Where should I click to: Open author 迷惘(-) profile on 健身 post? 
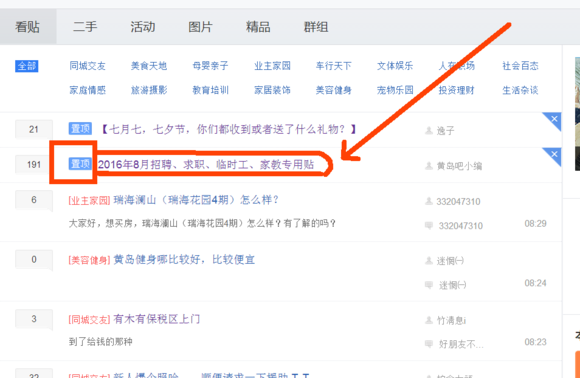450,261
